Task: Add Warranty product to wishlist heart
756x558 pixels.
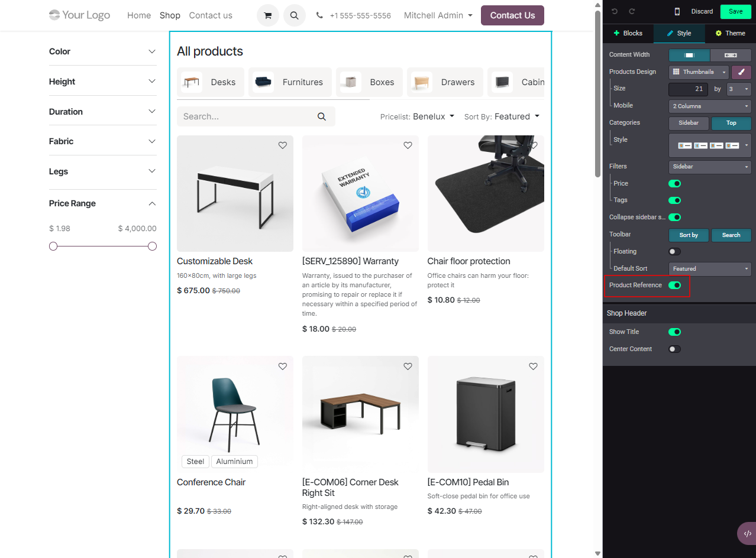Action: tap(408, 145)
